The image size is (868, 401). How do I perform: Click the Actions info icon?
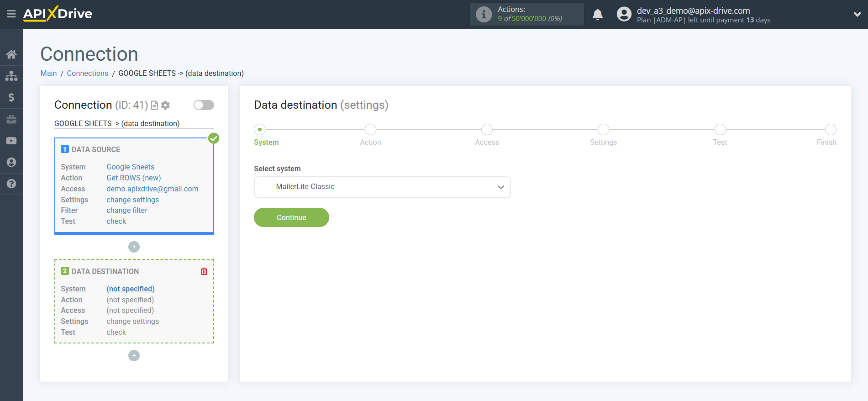click(484, 14)
